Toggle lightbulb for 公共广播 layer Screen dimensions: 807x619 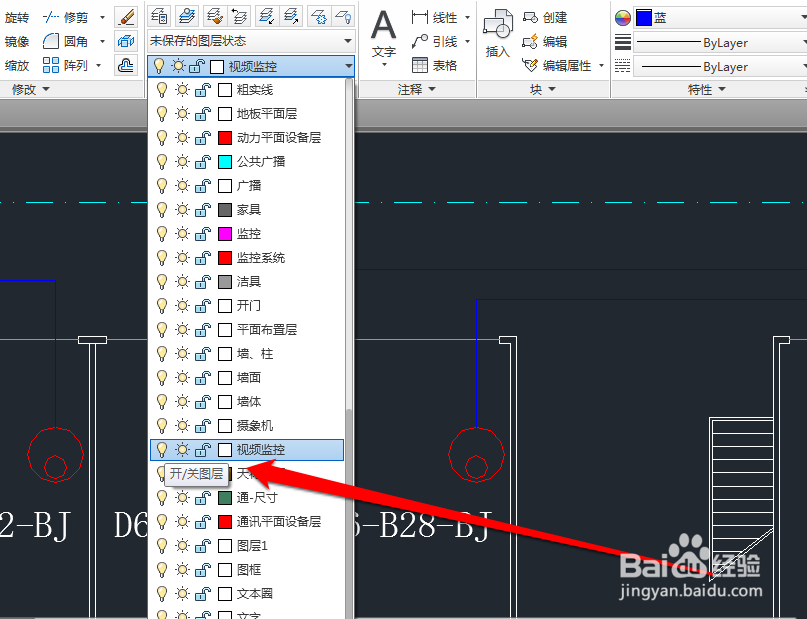[x=162, y=162]
